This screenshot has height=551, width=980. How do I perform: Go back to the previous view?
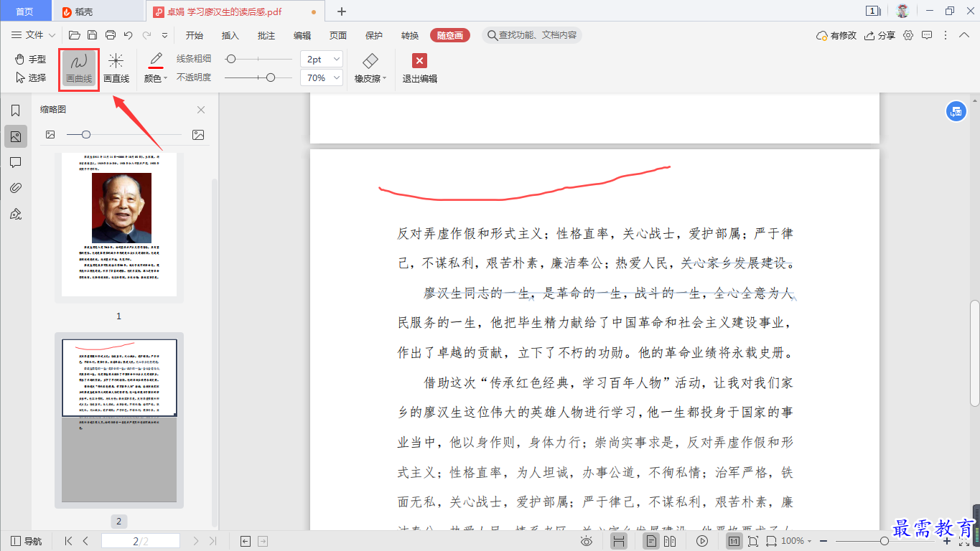click(x=246, y=541)
